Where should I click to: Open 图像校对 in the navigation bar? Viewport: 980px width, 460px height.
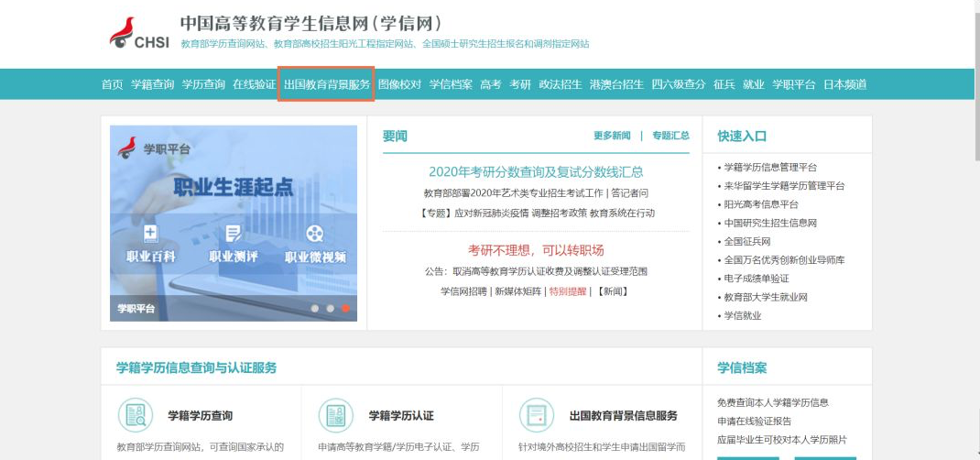click(x=400, y=84)
